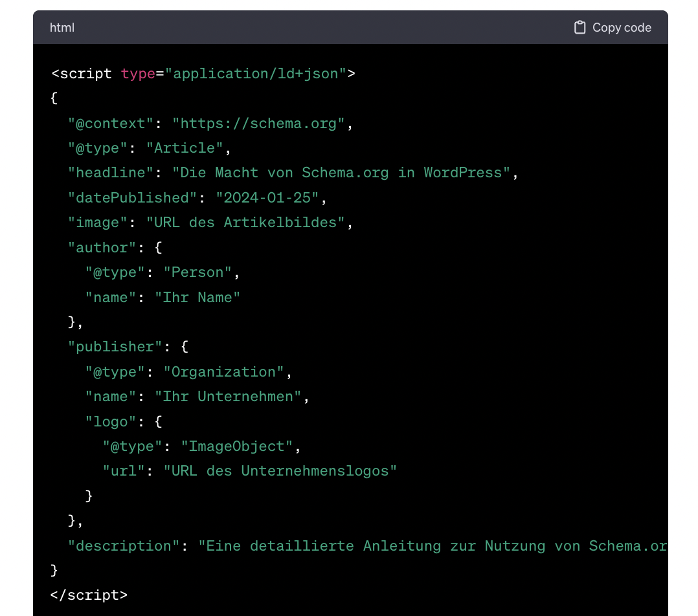Click the "name": "Ihr Name" line
Image resolution: width=698 pixels, height=616 pixels.
pos(163,297)
